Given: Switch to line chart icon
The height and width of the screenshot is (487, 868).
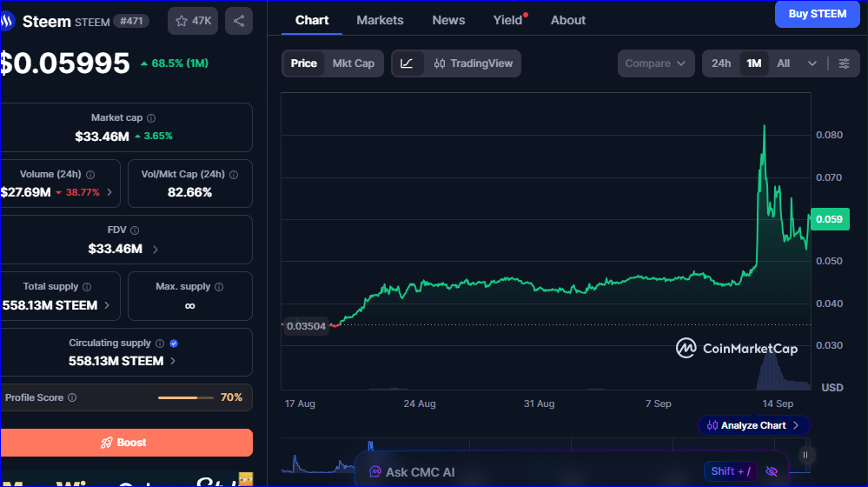Looking at the screenshot, I should 407,63.
